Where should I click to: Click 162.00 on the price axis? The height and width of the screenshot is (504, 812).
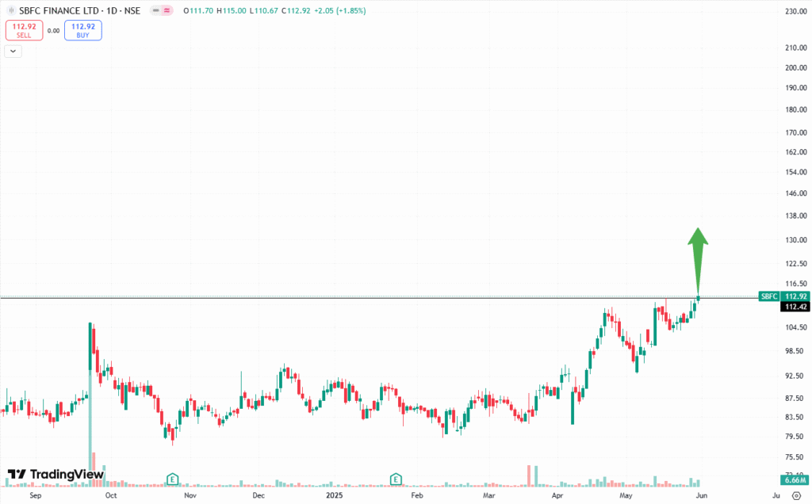pyautogui.click(x=796, y=152)
